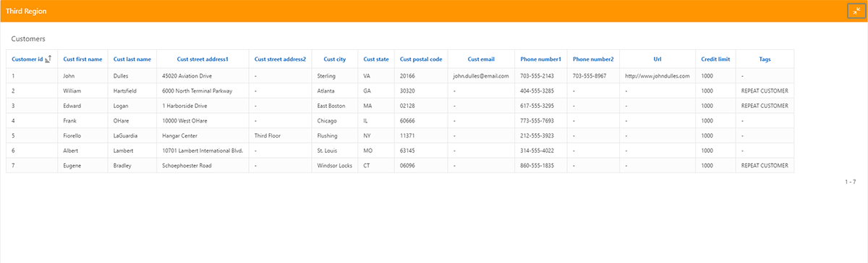The image size is (868, 263).
Task: Click the city cell 'Windsor Locks'
Action: coord(334,165)
